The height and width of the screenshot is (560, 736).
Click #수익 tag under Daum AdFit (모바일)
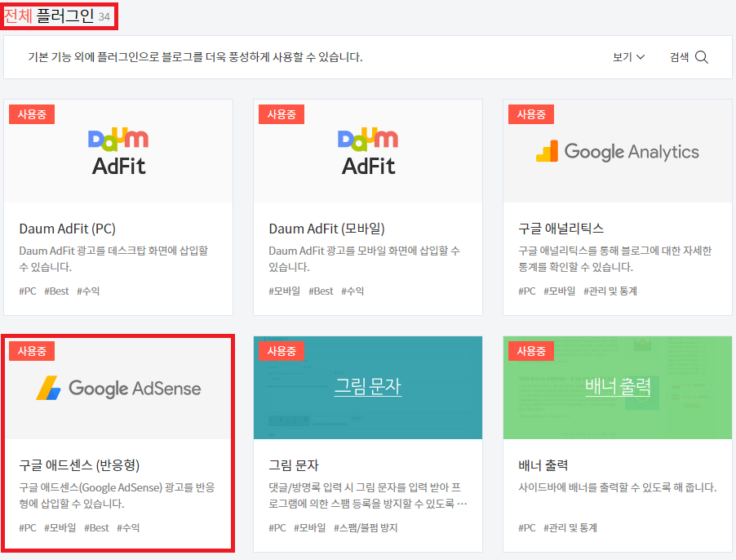click(352, 291)
